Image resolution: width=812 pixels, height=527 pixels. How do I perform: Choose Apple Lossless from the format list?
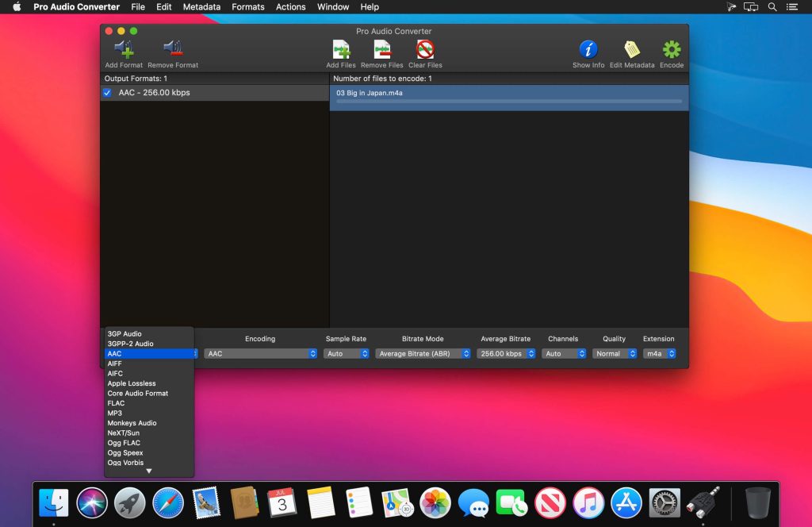click(x=130, y=383)
